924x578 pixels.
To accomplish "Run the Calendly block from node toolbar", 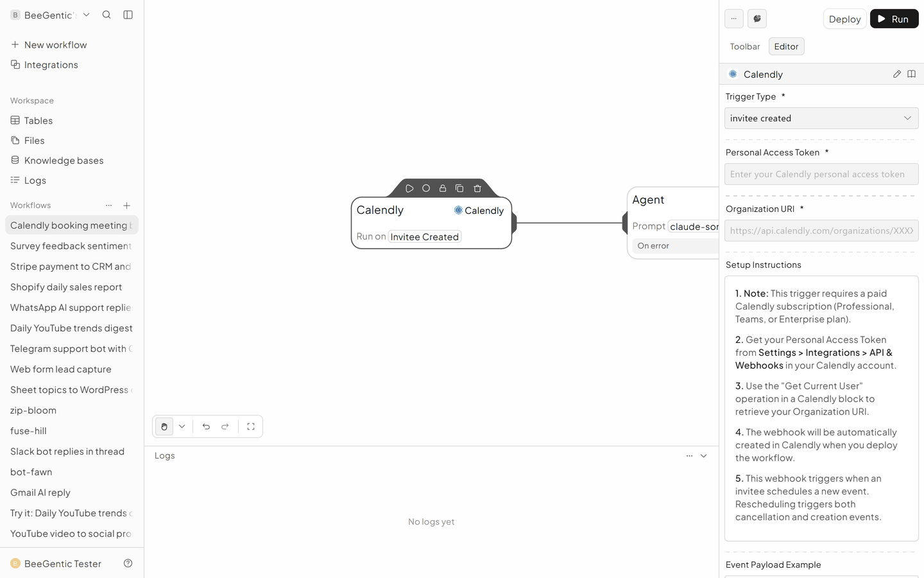I will (x=409, y=188).
